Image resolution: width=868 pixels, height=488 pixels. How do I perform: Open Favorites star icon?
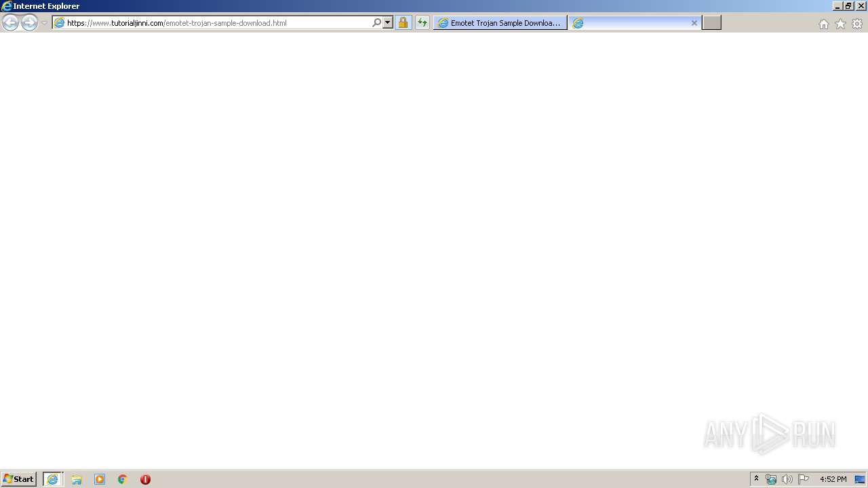(x=840, y=24)
